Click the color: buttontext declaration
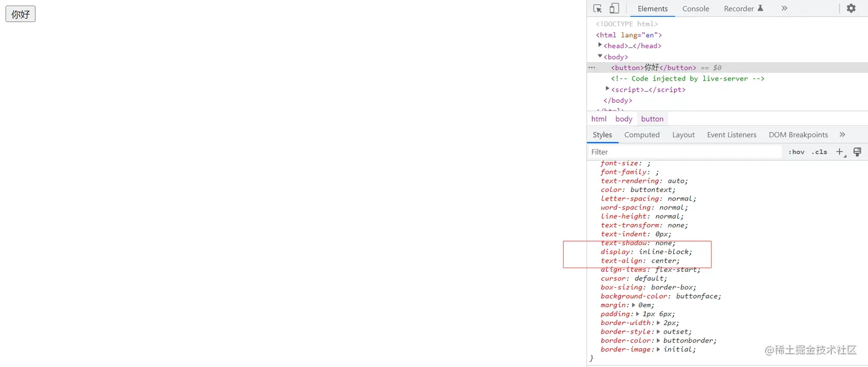The width and height of the screenshot is (868, 367). click(x=638, y=190)
